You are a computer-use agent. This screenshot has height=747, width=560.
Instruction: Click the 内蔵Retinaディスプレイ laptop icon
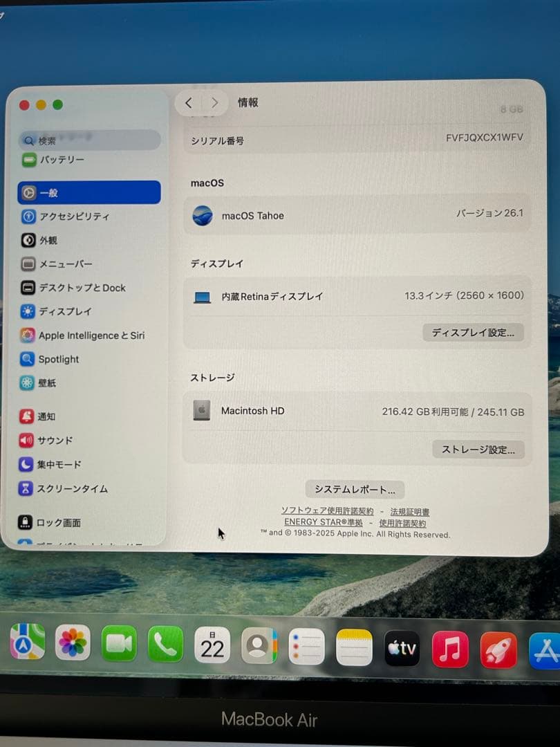point(203,297)
